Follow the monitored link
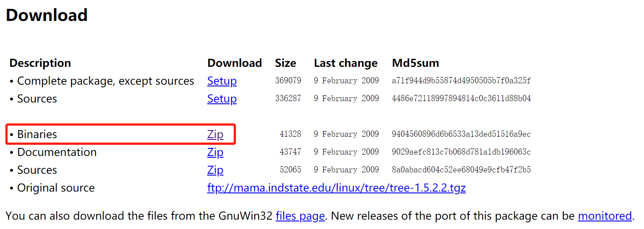Screen dimensions: 644x229 [x=605, y=216]
